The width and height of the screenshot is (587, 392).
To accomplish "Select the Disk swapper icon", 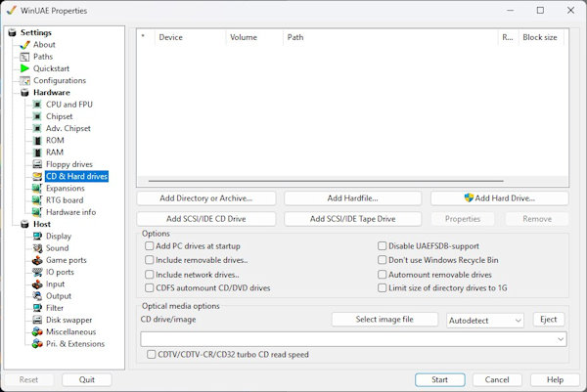I will click(x=37, y=320).
